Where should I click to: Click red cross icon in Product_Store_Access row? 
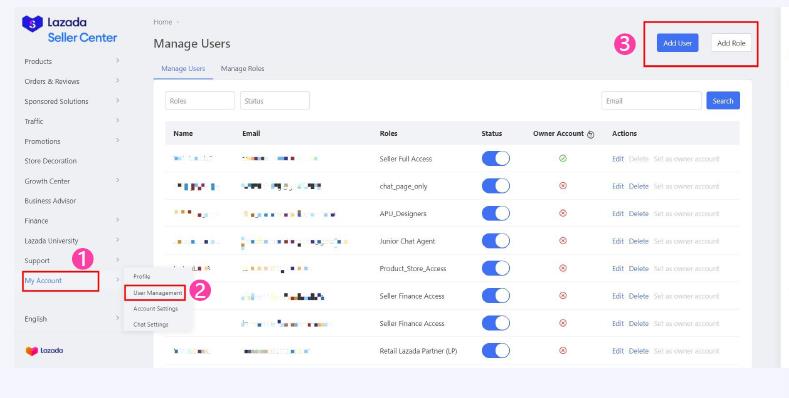(x=563, y=268)
